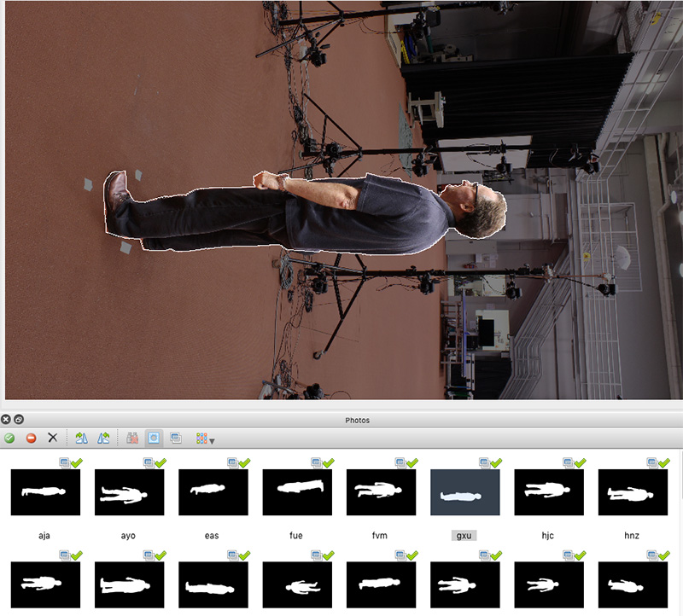Click the selected label 'gxu'
This screenshot has height=616, width=683.
464,536
